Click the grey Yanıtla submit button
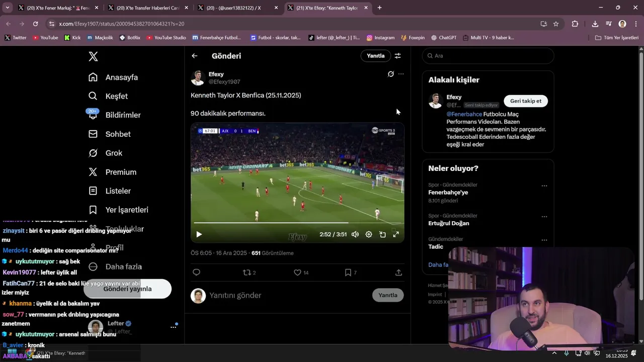 388,295
